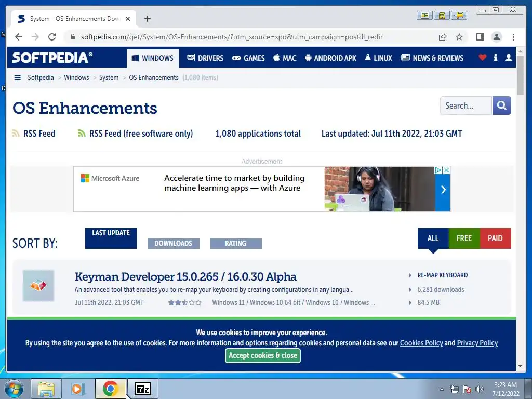Click the RE-MAP KEYBOARD tag
This screenshot has height=399, width=532.
tap(443, 275)
